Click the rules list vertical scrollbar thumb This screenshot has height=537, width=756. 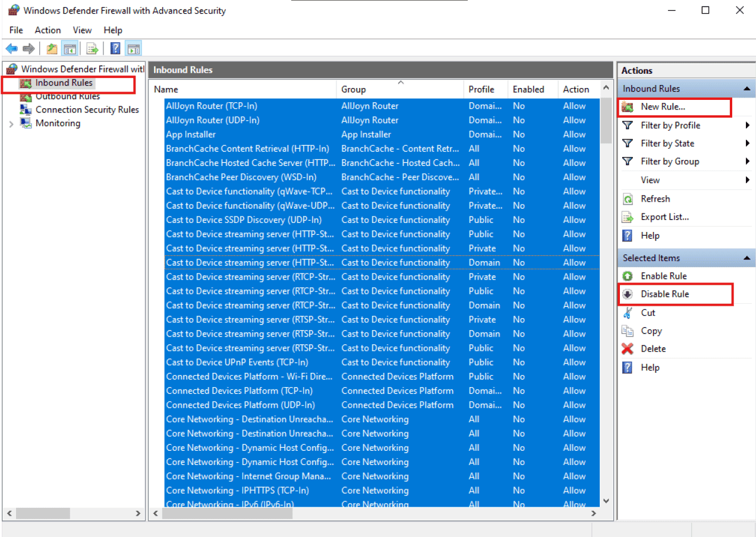606,121
